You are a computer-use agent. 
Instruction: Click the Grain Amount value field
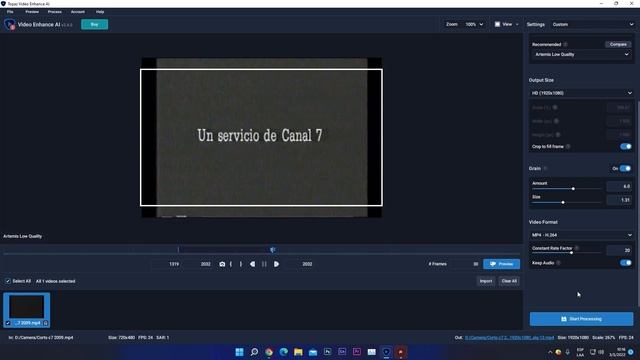[x=619, y=186]
